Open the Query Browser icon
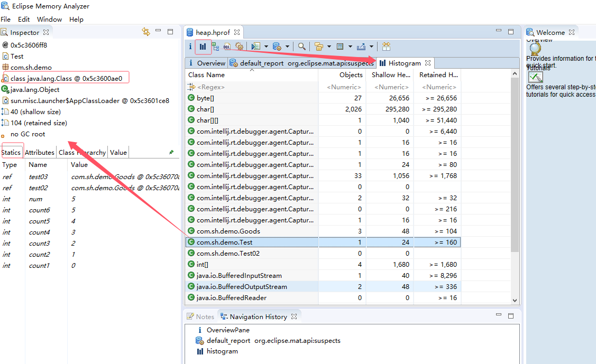 click(x=277, y=46)
